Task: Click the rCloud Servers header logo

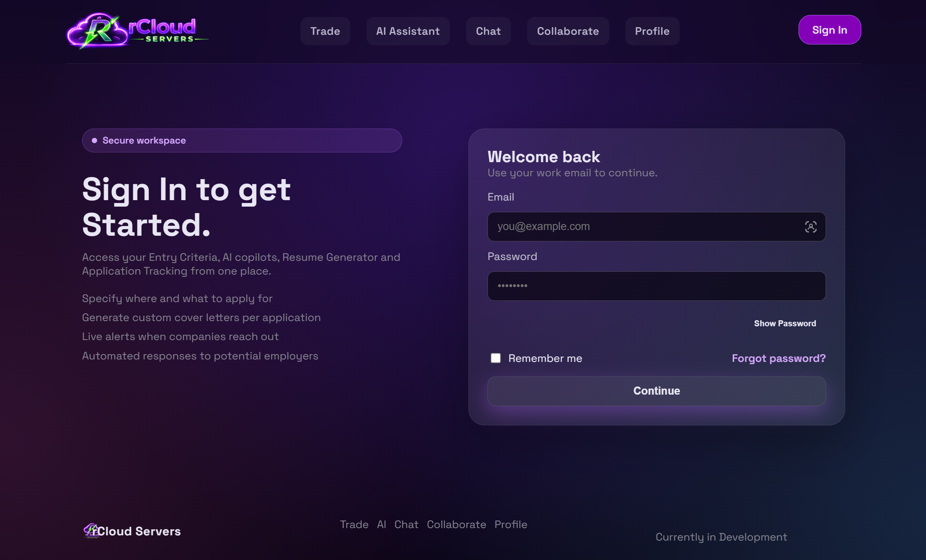Action: [x=138, y=30]
